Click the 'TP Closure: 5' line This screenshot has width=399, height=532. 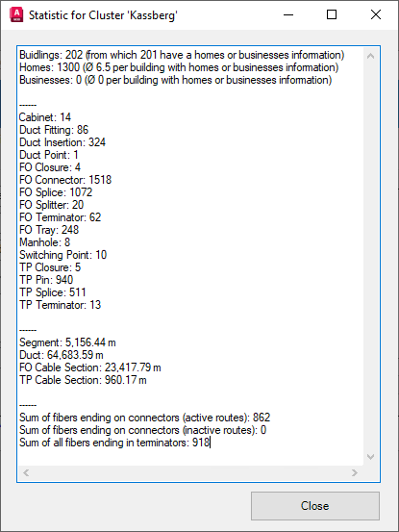click(x=50, y=268)
